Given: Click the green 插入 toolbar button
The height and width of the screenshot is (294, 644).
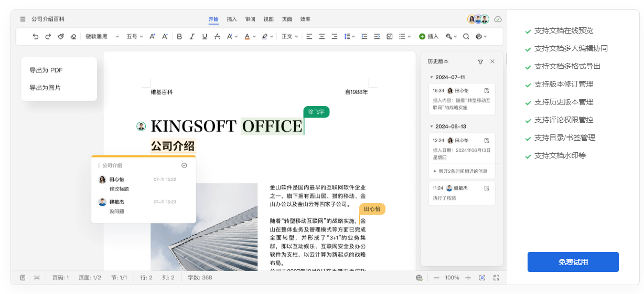Looking at the screenshot, I should tap(428, 37).
